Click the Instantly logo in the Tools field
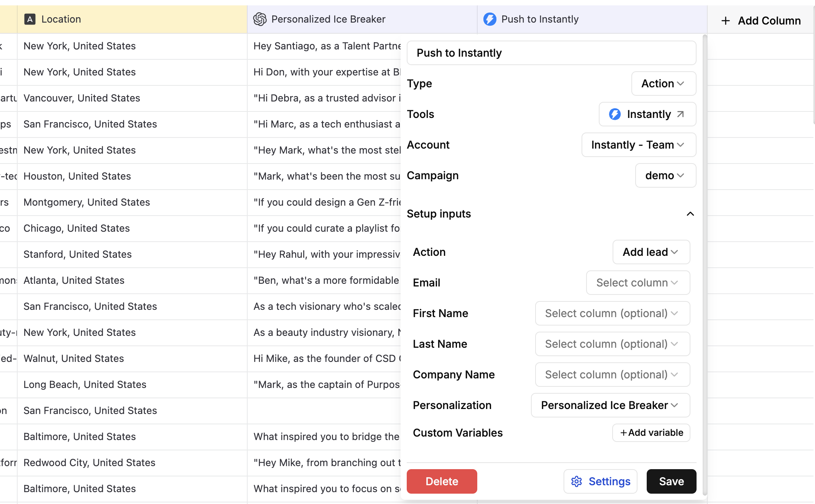Screen dimensions: 815x504 coord(615,114)
